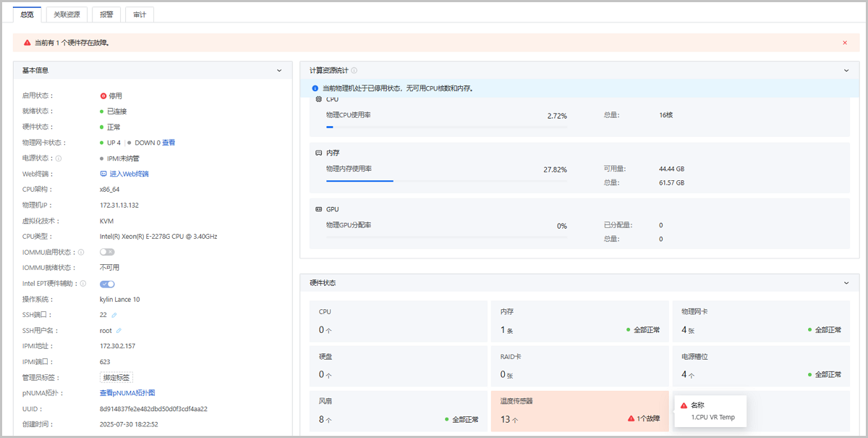The height and width of the screenshot is (438, 868).
Task: Collapse the 基本信息 panel
Action: pyautogui.click(x=279, y=70)
